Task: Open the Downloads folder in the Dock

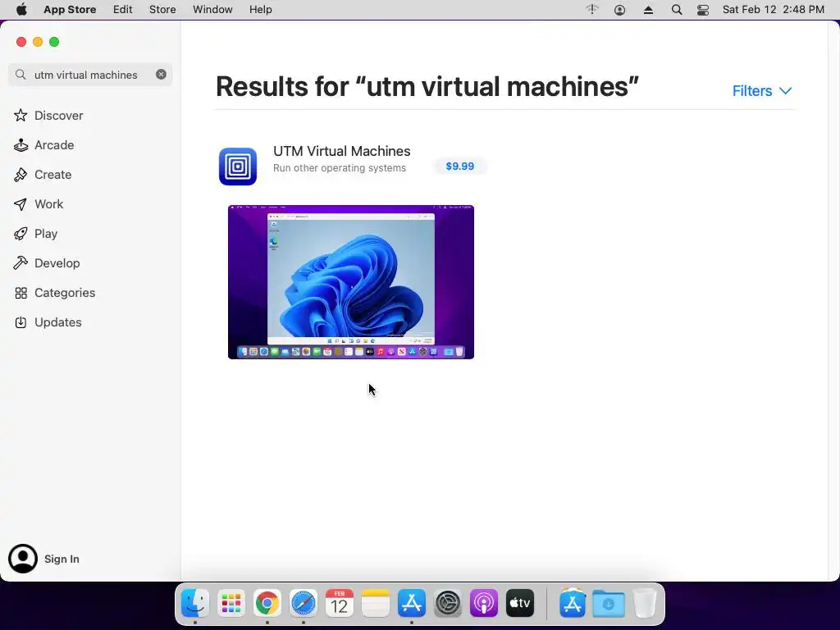Action: (x=609, y=603)
